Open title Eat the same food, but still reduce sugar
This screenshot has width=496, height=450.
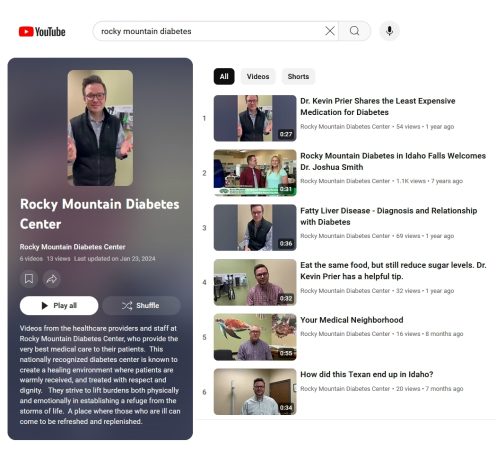point(393,271)
